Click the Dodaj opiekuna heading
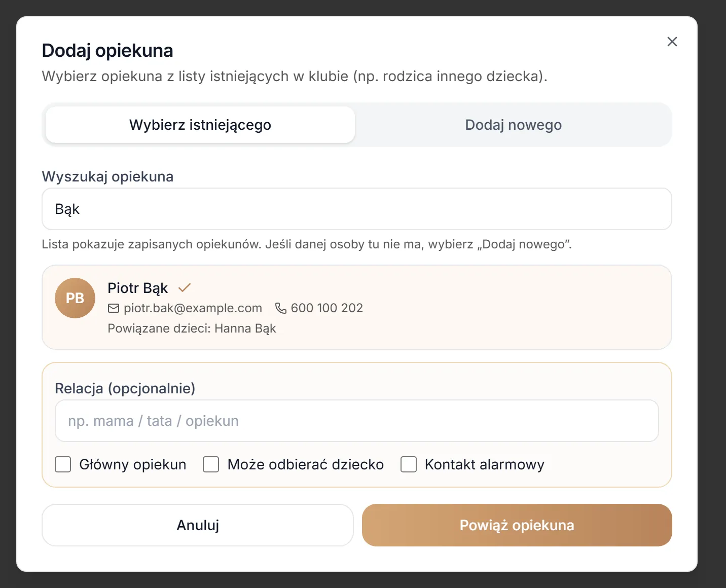 (107, 51)
